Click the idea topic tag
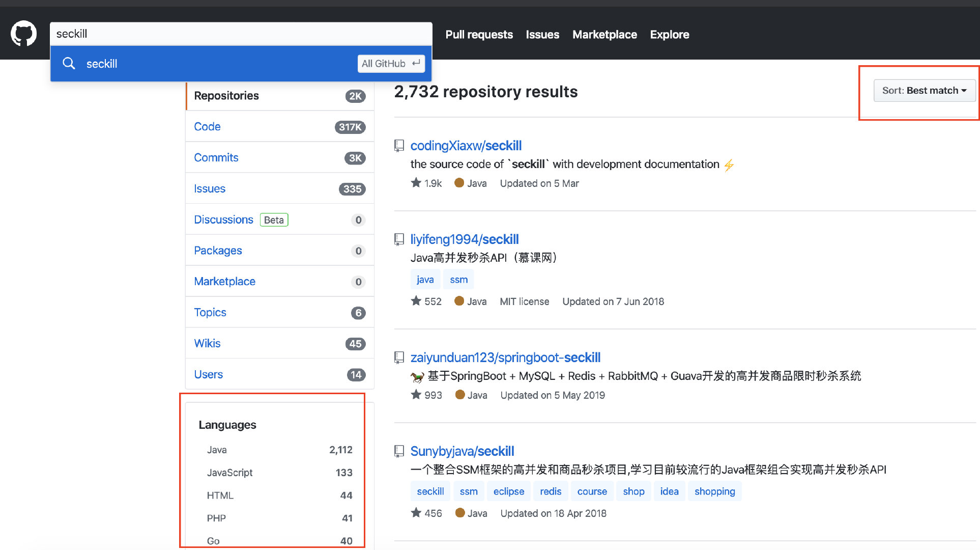This screenshot has height=550, width=980. [670, 491]
